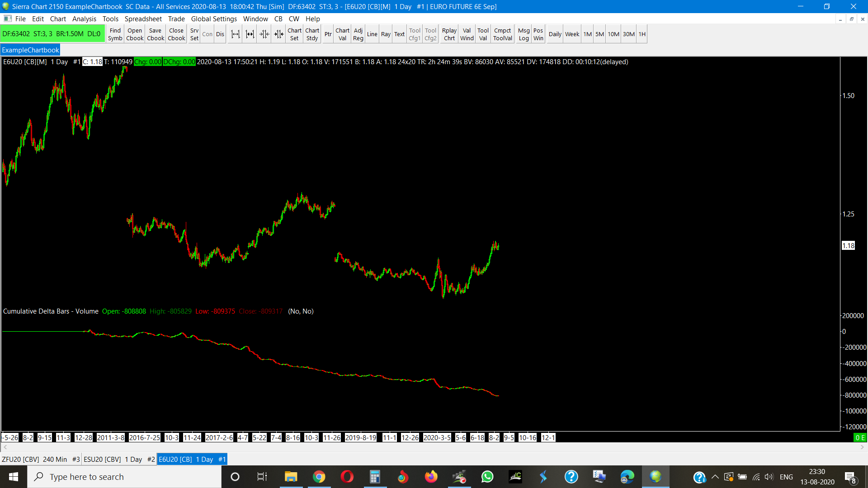Open File Explorer in the taskbar
This screenshot has width=868, height=488.
click(291, 477)
